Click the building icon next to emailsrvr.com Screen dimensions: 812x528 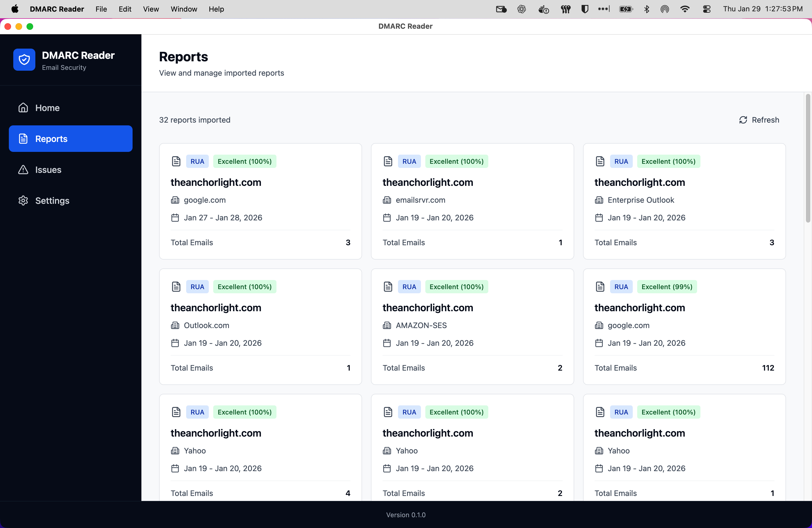(x=387, y=200)
